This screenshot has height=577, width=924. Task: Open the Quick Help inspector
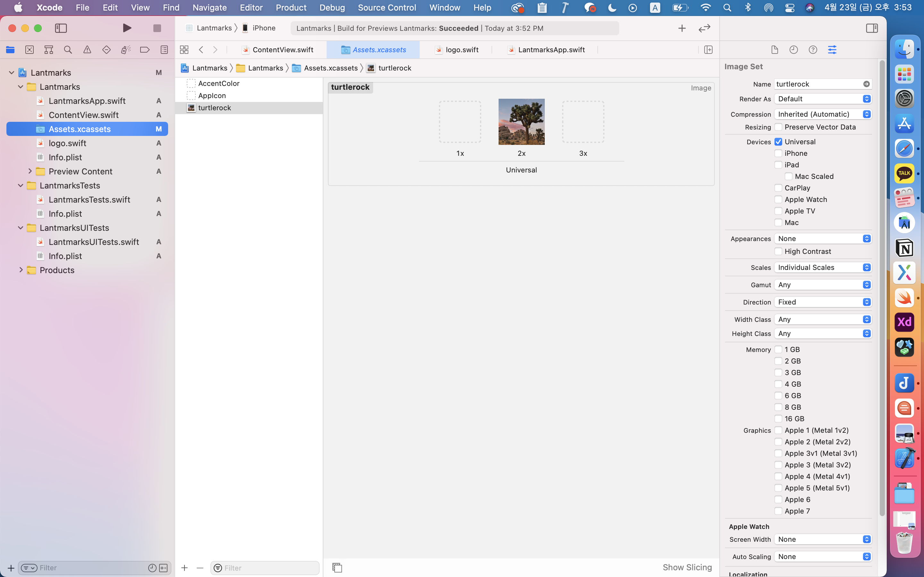click(813, 50)
